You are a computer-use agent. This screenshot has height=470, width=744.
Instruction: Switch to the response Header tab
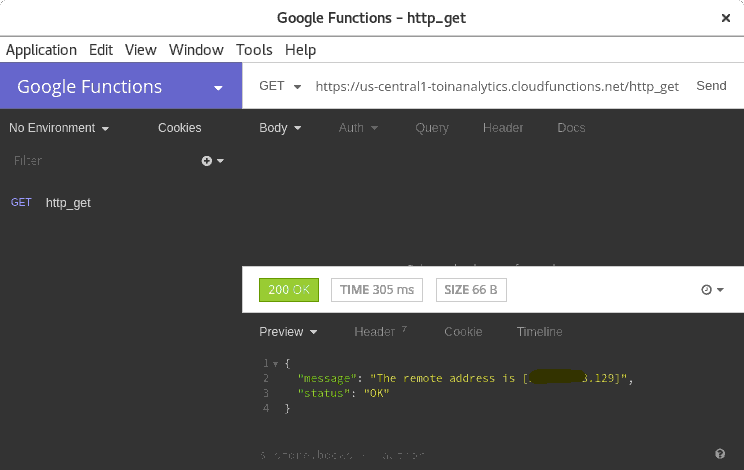click(x=380, y=332)
